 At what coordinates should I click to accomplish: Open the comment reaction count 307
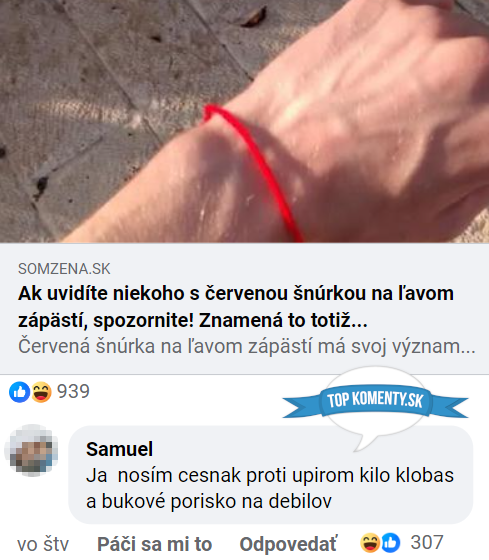427,543
